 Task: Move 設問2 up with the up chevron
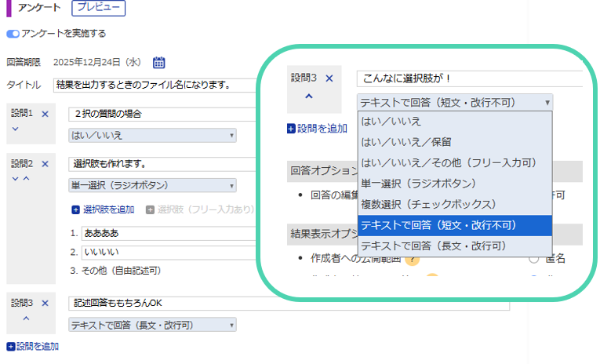tap(25, 179)
